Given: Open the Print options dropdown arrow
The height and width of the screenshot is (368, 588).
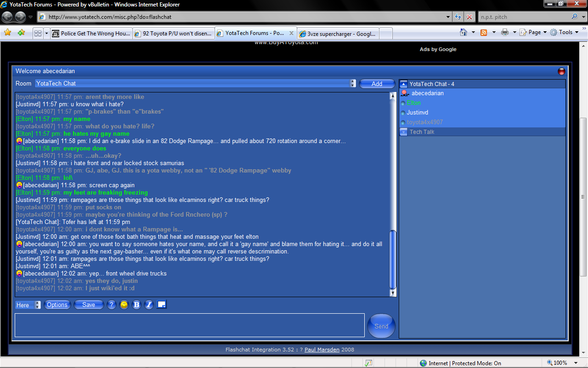Looking at the screenshot, I should click(514, 32).
